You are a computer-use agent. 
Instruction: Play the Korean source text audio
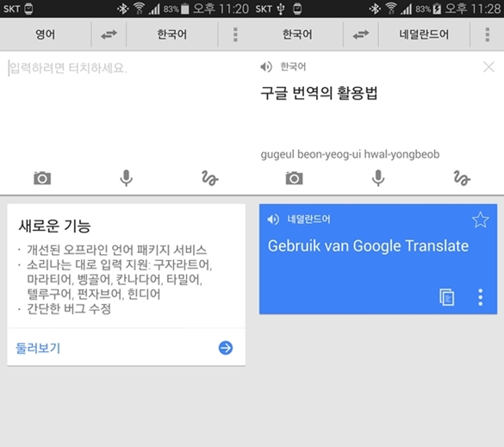[266, 67]
